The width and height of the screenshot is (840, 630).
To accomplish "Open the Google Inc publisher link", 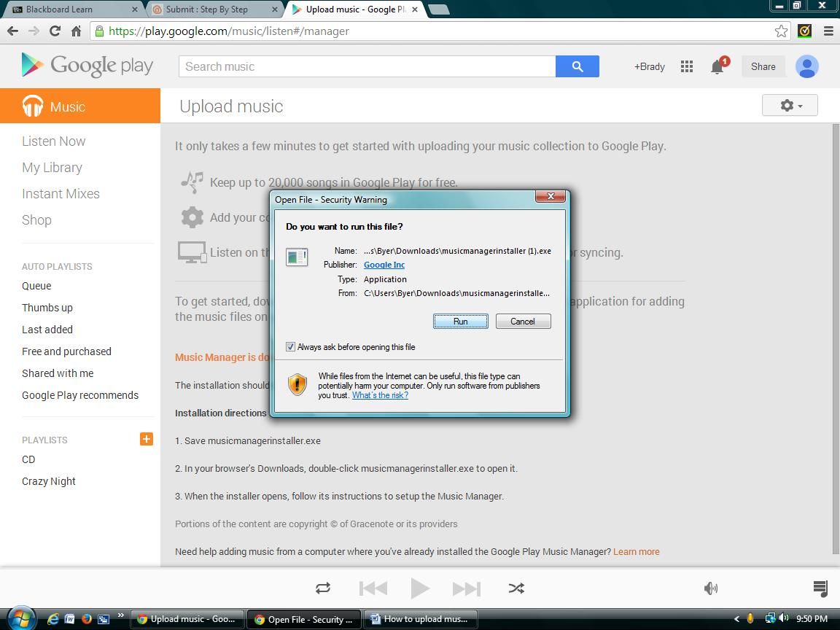I will click(384, 265).
